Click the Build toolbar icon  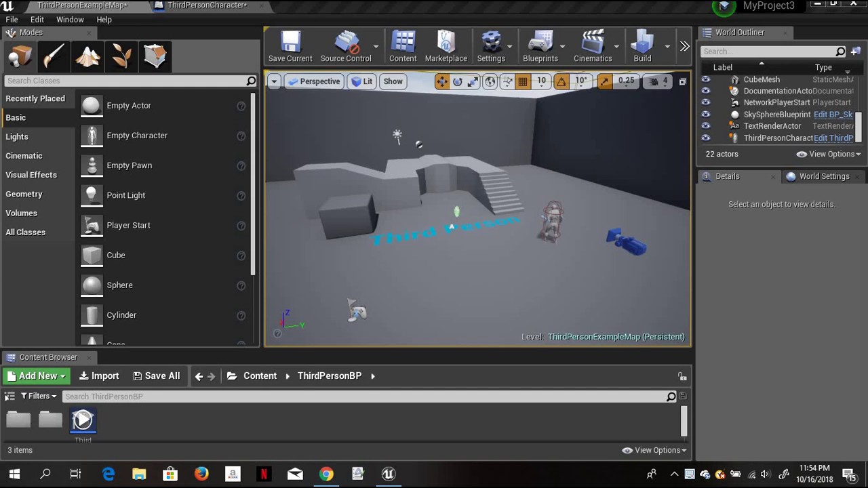642,47
